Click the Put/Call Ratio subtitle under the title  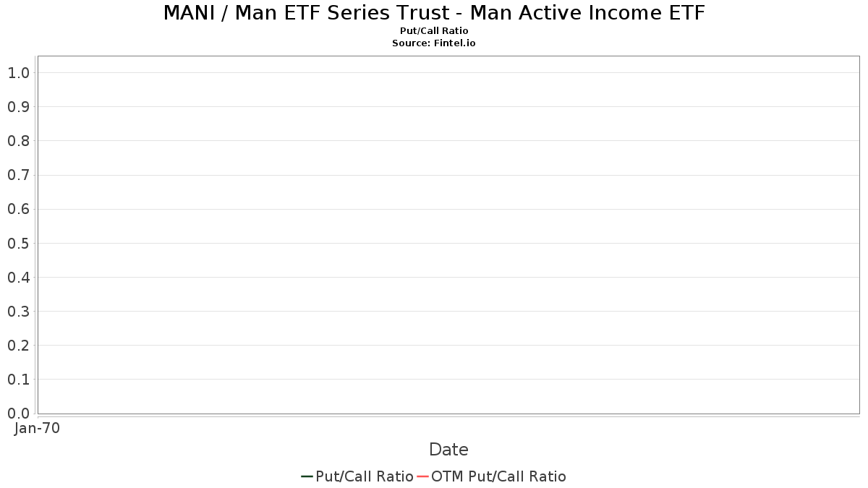(434, 31)
